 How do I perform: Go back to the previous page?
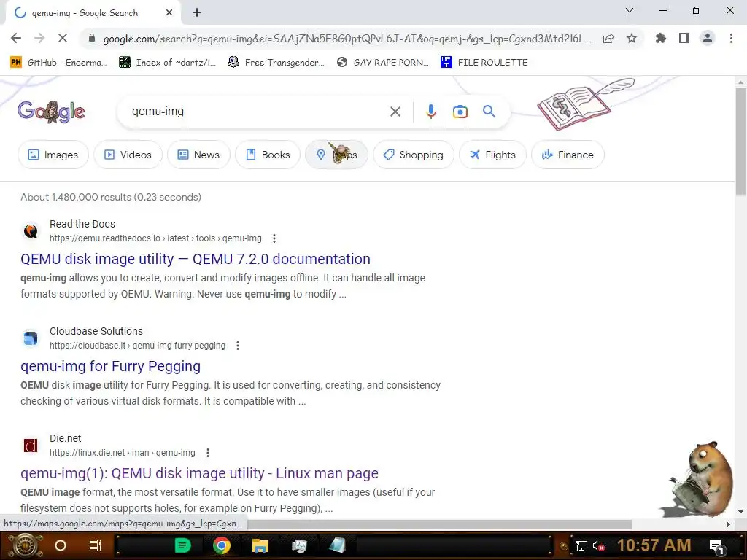[x=16, y=38]
